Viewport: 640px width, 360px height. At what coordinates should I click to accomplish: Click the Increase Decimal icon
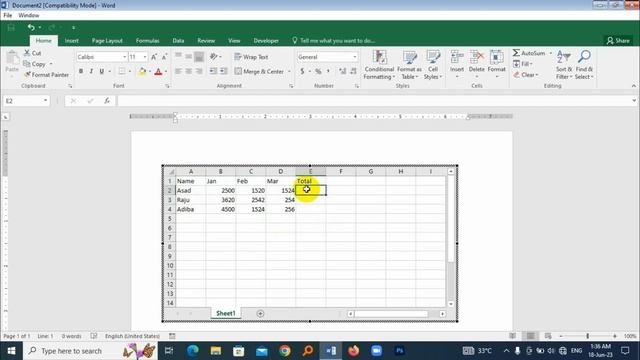click(342, 71)
